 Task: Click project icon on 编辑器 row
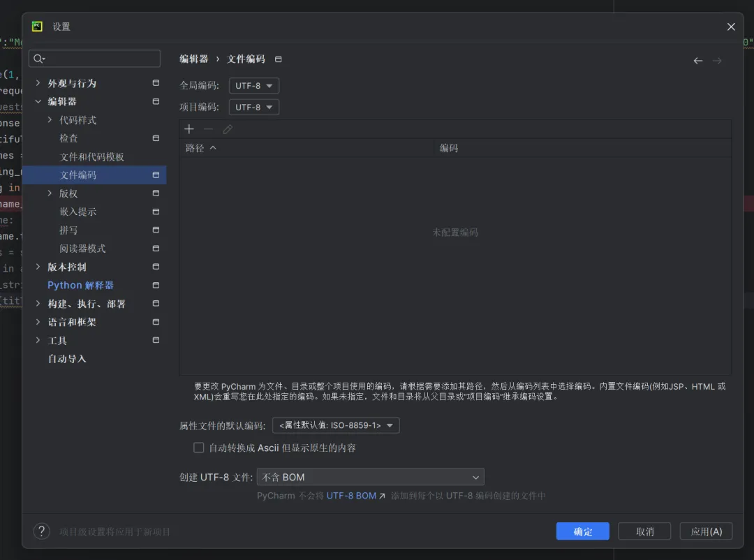pos(156,101)
